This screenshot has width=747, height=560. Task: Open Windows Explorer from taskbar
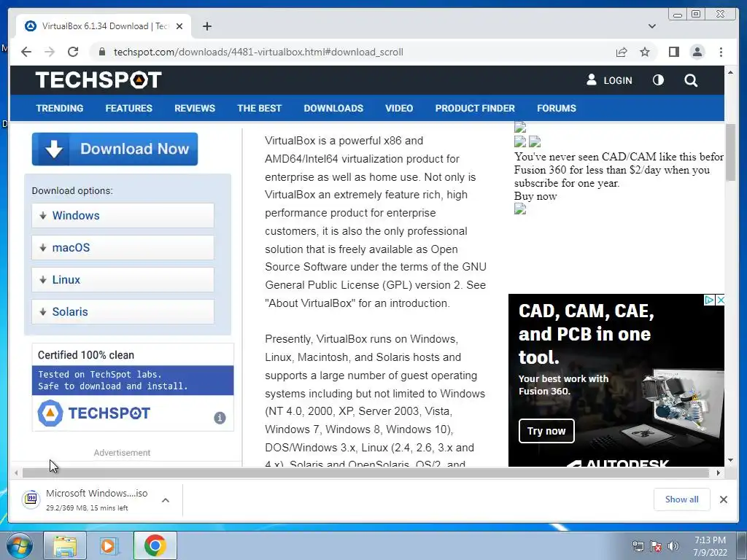pos(65,545)
